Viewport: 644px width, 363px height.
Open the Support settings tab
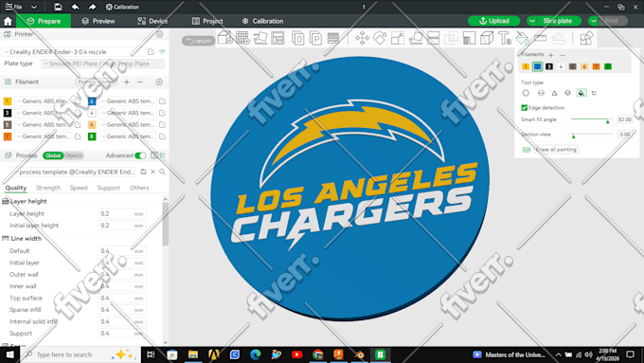click(x=108, y=188)
